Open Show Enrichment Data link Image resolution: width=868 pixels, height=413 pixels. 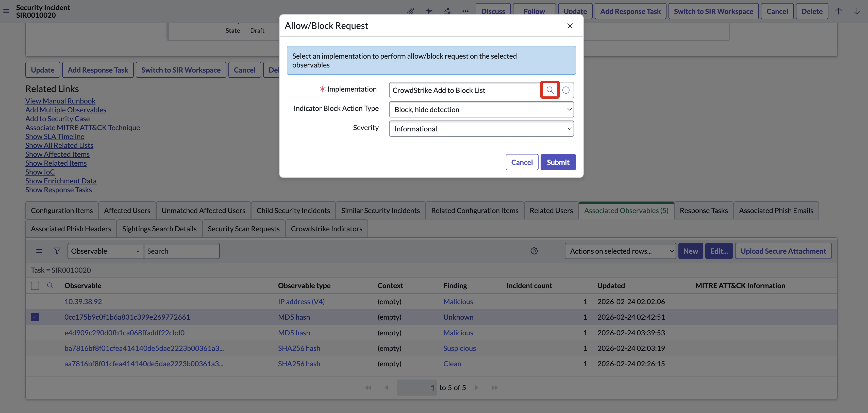[61, 181]
